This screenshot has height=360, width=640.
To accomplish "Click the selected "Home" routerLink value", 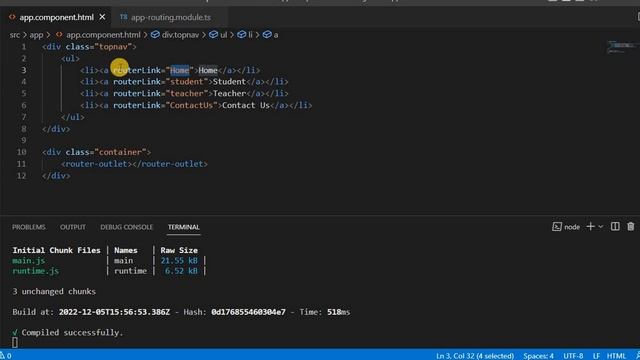I will (x=180, y=70).
